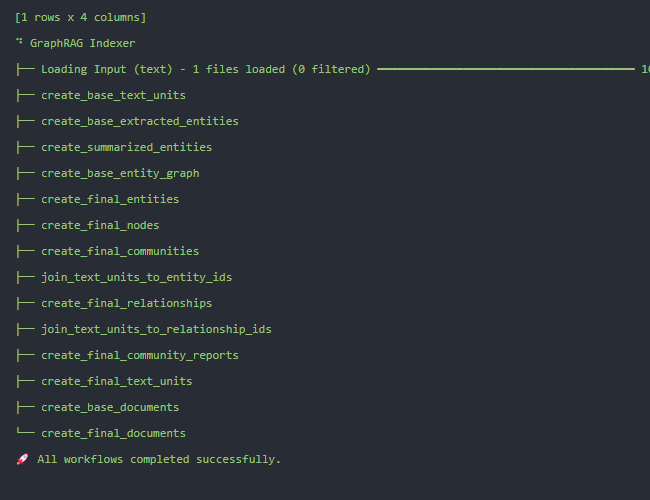This screenshot has height=500, width=650.
Task: Select the create_final_community_reports entry
Action: (x=139, y=356)
